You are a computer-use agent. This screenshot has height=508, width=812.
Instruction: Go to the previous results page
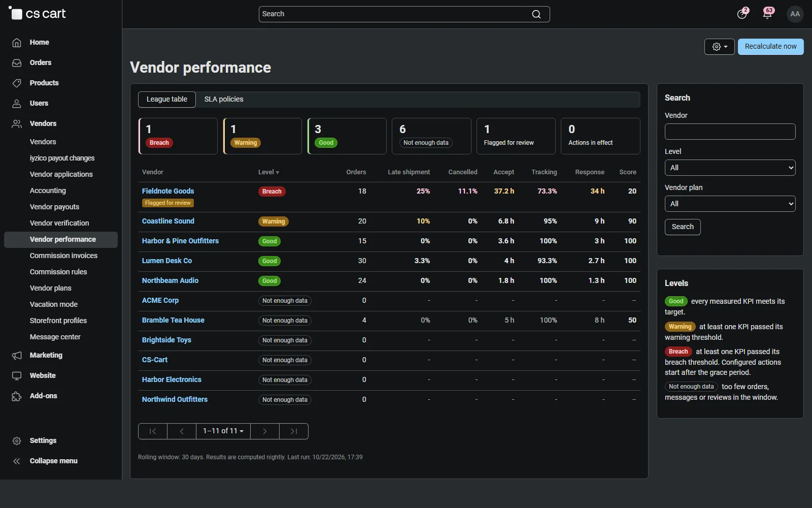[x=182, y=431]
